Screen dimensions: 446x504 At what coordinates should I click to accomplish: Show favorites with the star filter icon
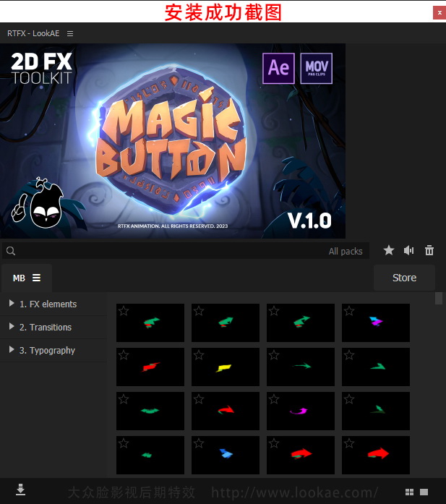click(x=389, y=250)
